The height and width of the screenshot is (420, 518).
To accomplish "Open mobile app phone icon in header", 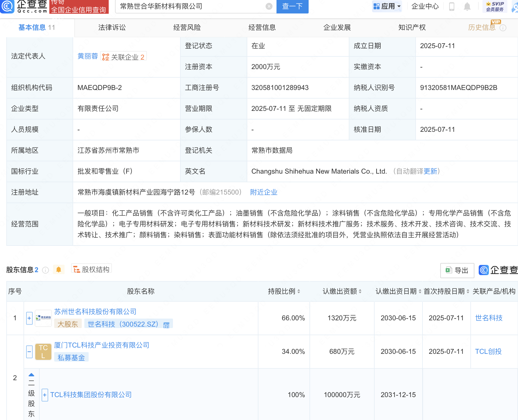I will (x=451, y=6).
